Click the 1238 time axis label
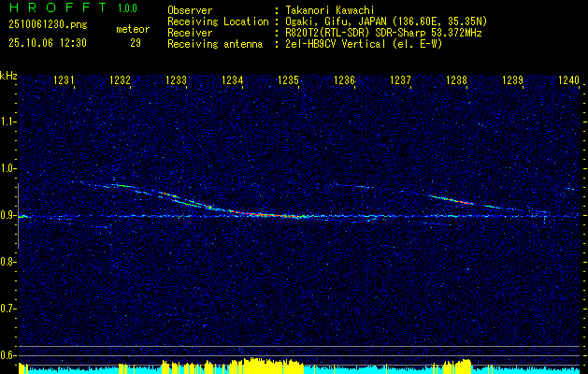 [456, 79]
